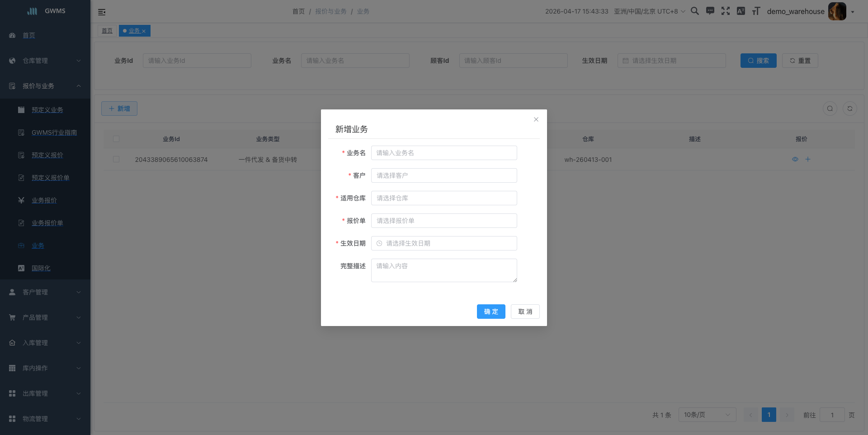Cancel with the 取消 button
Screen dimensions: 868x435
pyautogui.click(x=525, y=312)
